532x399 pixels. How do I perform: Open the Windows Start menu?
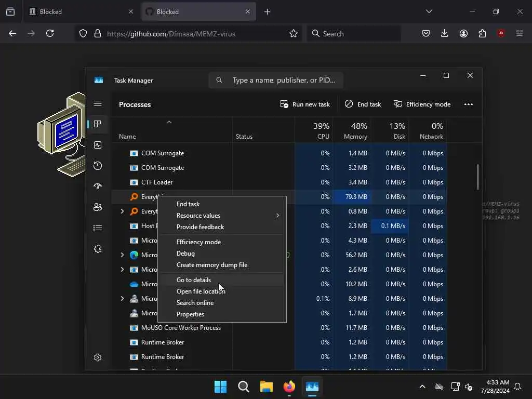[x=220, y=387]
